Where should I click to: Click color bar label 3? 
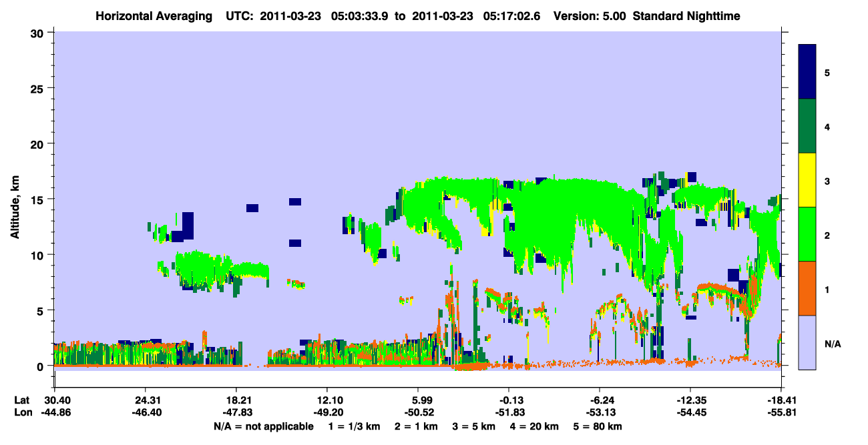click(x=827, y=181)
